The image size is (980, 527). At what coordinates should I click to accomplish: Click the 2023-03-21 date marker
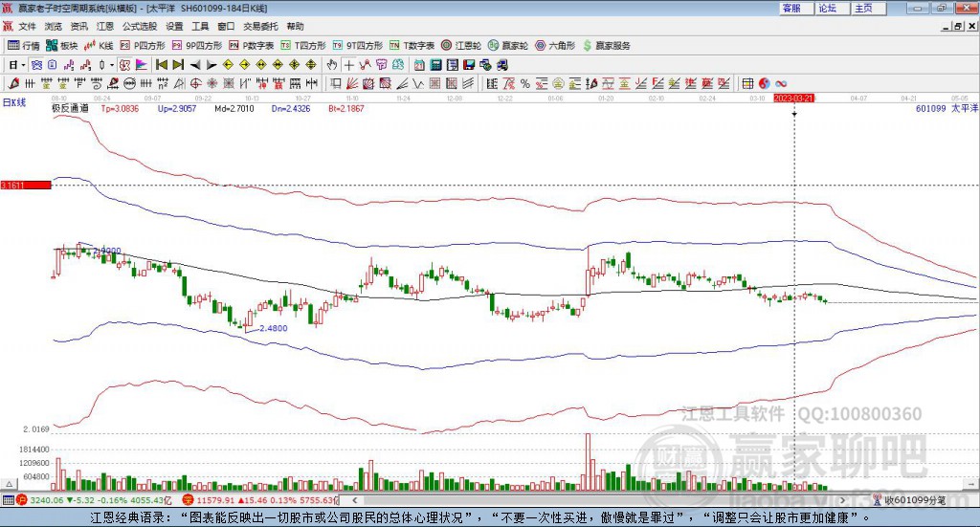(793, 99)
